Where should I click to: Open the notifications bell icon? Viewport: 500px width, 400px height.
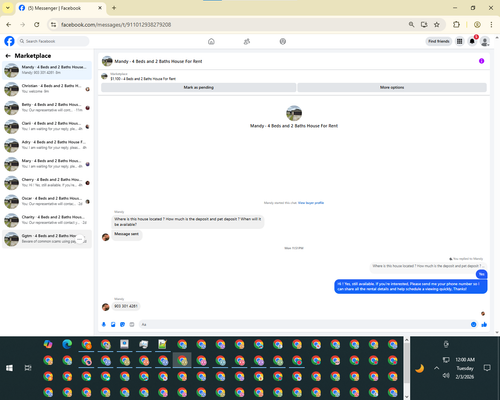(472, 41)
